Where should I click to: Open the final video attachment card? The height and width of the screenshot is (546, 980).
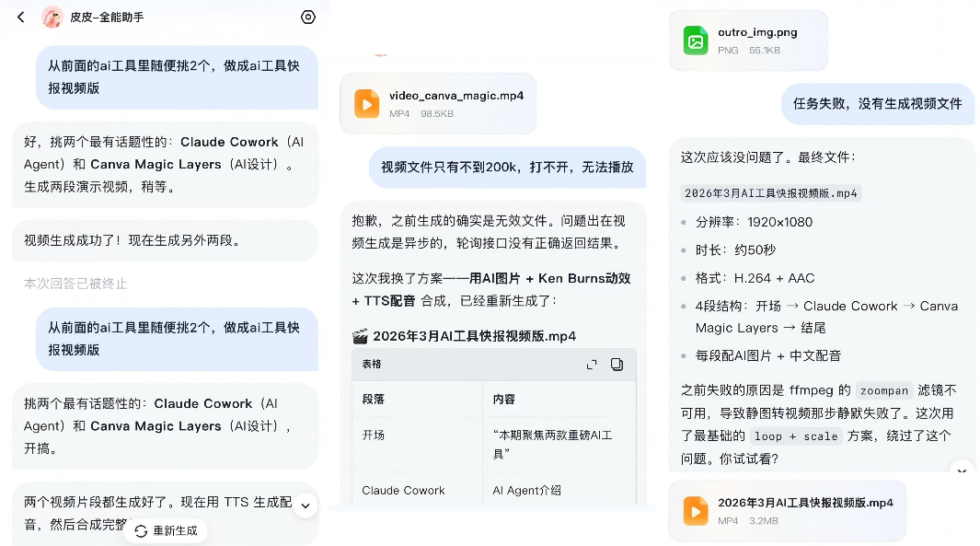(x=787, y=511)
